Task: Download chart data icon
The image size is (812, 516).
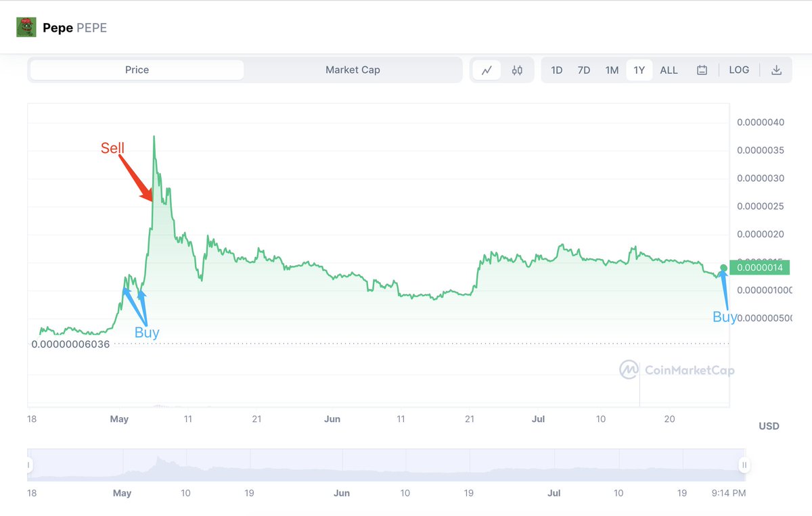Action: [x=776, y=70]
